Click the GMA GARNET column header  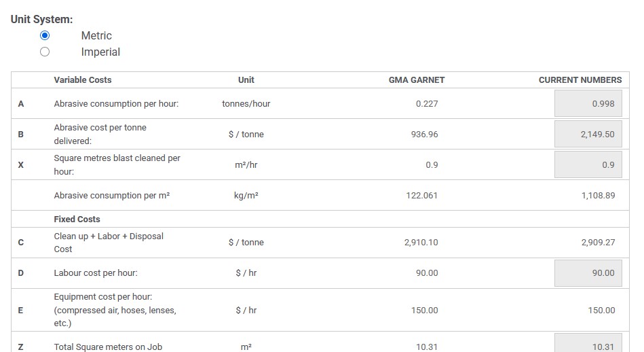click(417, 80)
